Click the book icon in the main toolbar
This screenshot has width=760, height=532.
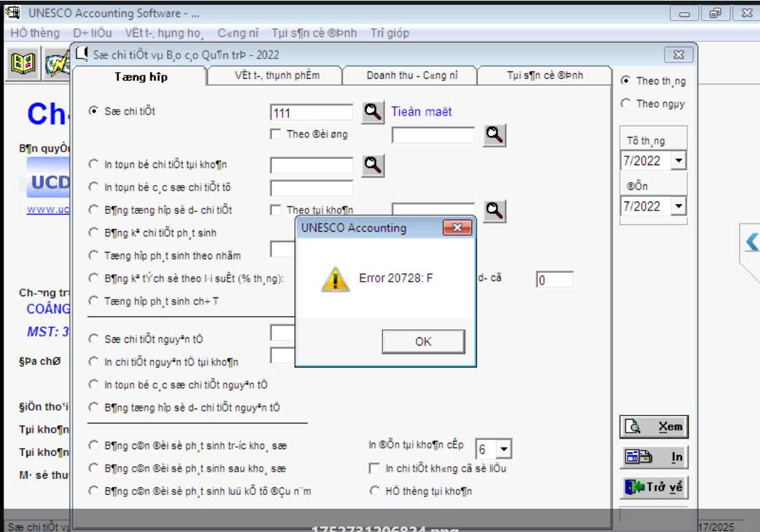pos(23,63)
